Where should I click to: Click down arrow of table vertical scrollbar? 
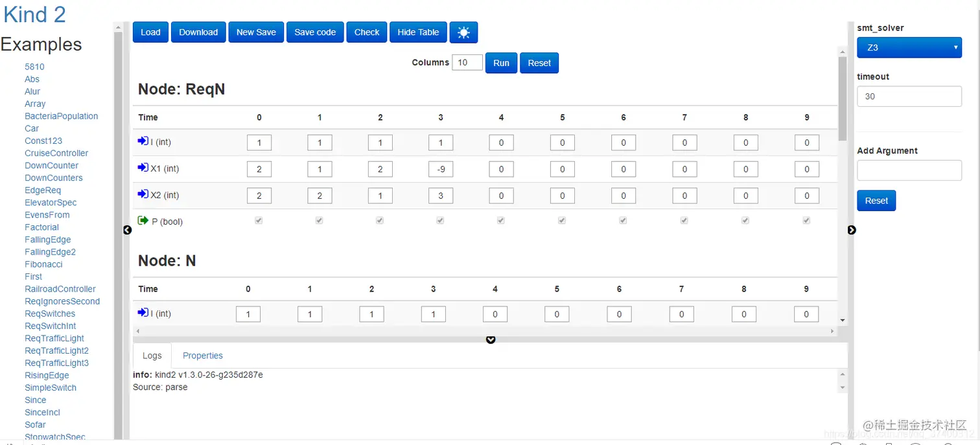tap(842, 320)
